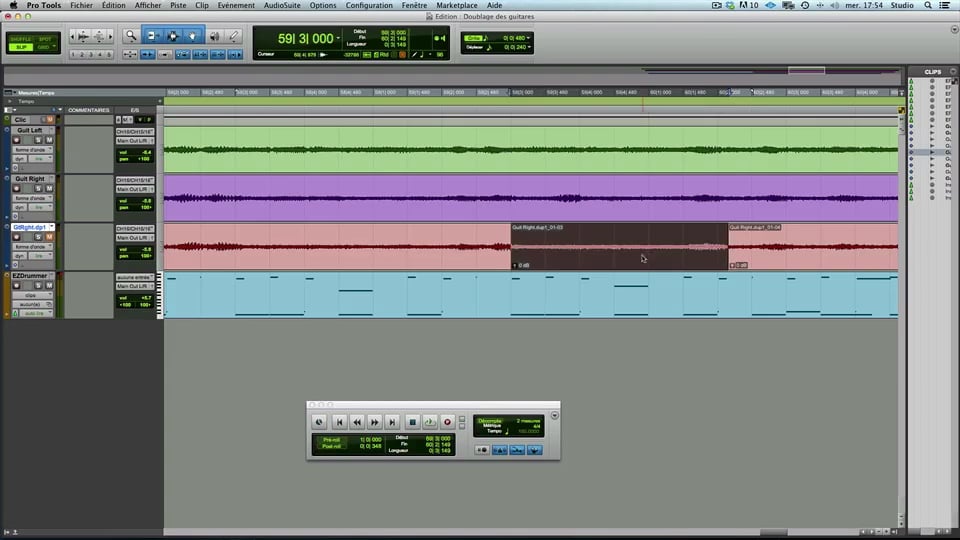Click Return to Zero transport button

[x=339, y=423]
